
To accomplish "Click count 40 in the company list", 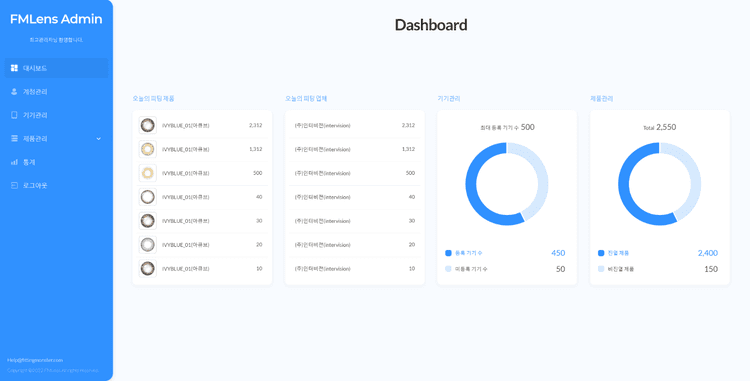I will click(x=411, y=197).
